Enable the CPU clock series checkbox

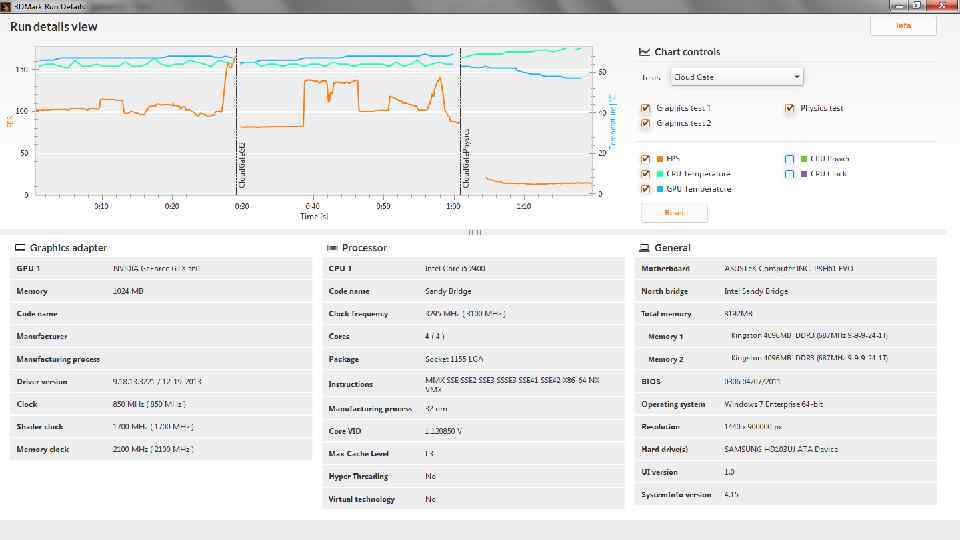pos(789,174)
